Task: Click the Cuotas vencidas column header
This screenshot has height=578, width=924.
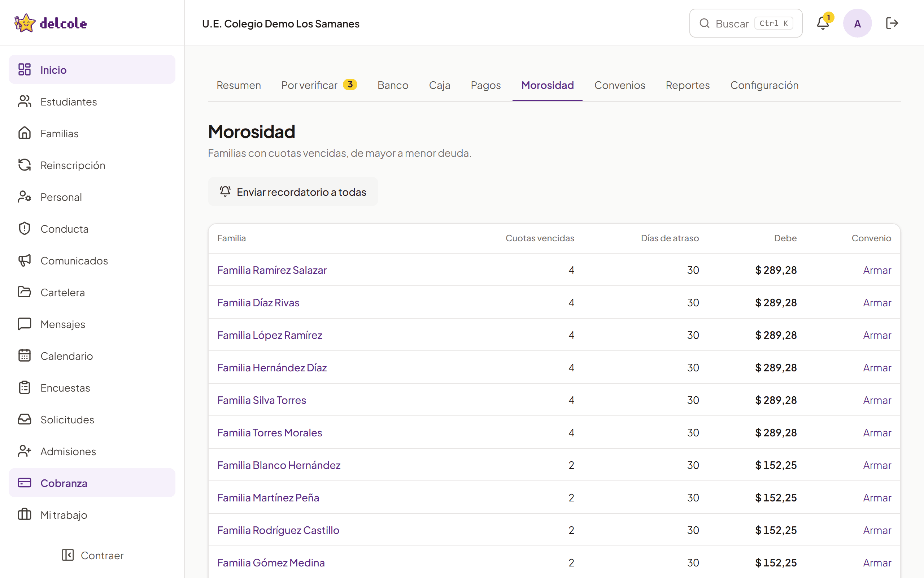Action: tap(540, 238)
